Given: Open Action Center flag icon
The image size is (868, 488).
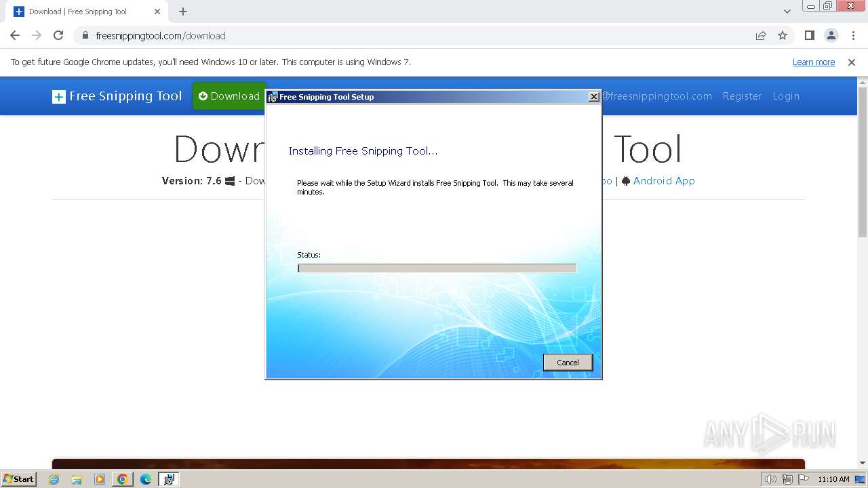Looking at the screenshot, I should click(x=804, y=479).
